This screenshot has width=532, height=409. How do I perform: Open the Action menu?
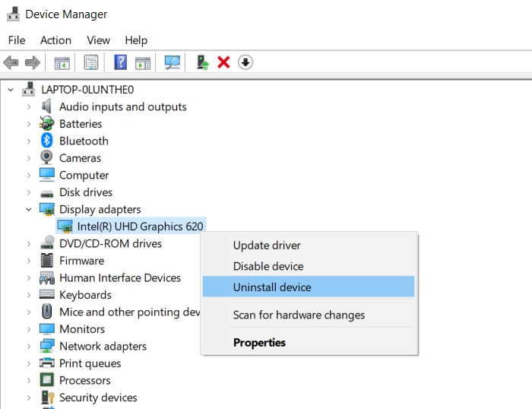[x=55, y=40]
